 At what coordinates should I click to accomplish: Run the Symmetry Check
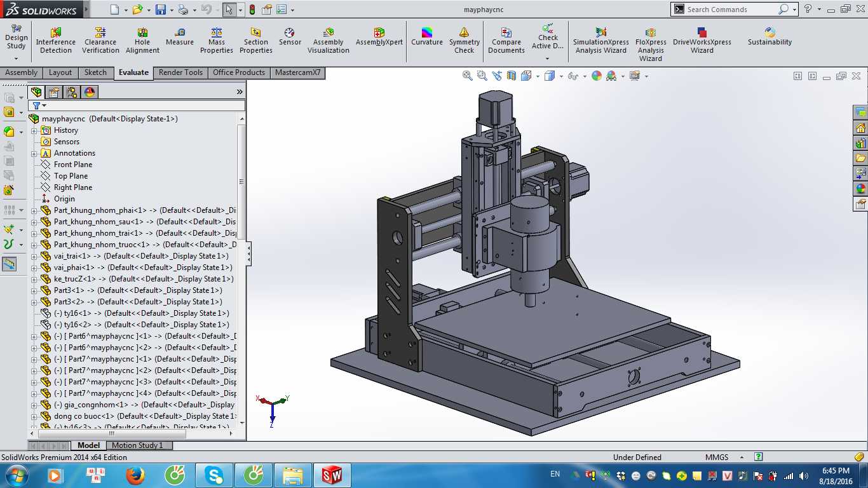465,41
